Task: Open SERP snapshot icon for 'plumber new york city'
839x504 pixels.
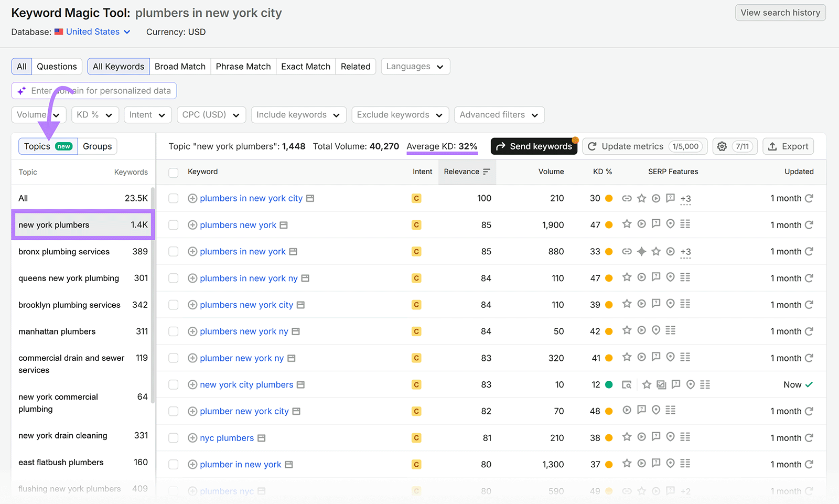Action: click(296, 411)
